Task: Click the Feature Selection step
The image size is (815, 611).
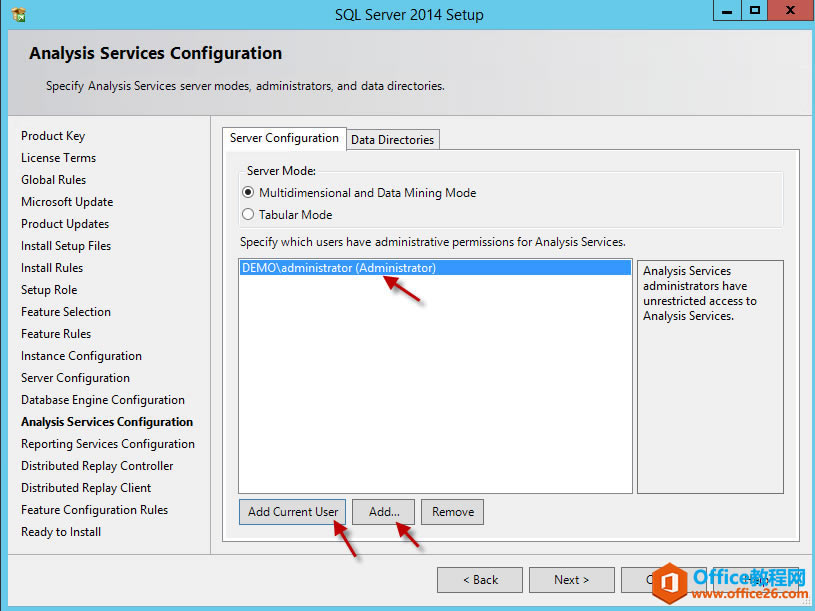Action: (x=66, y=312)
